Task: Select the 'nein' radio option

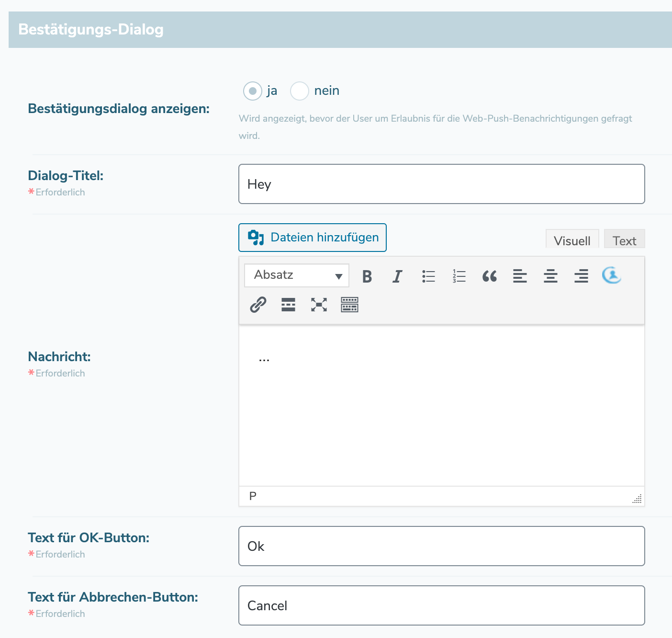Action: 300,91
